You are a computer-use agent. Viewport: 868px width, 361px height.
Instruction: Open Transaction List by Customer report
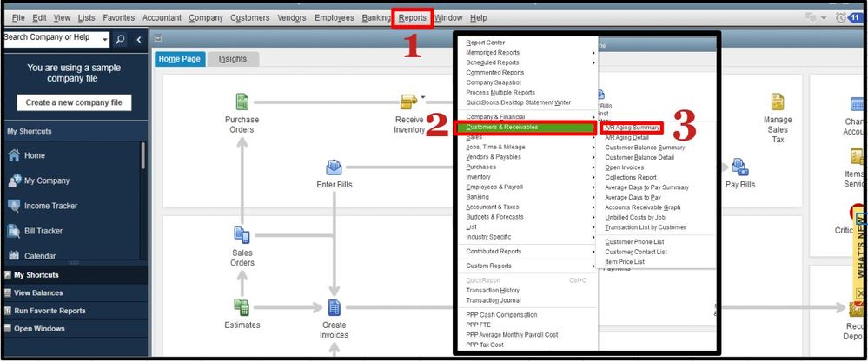click(x=646, y=227)
